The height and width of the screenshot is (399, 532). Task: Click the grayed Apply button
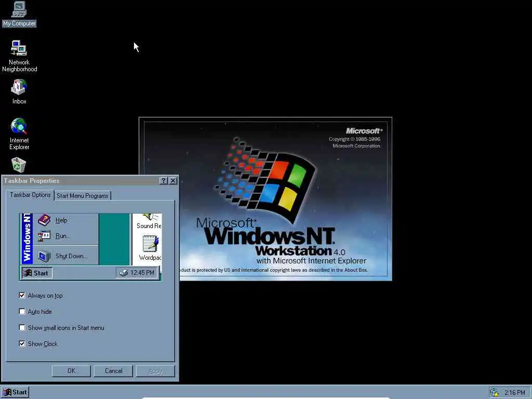click(155, 371)
